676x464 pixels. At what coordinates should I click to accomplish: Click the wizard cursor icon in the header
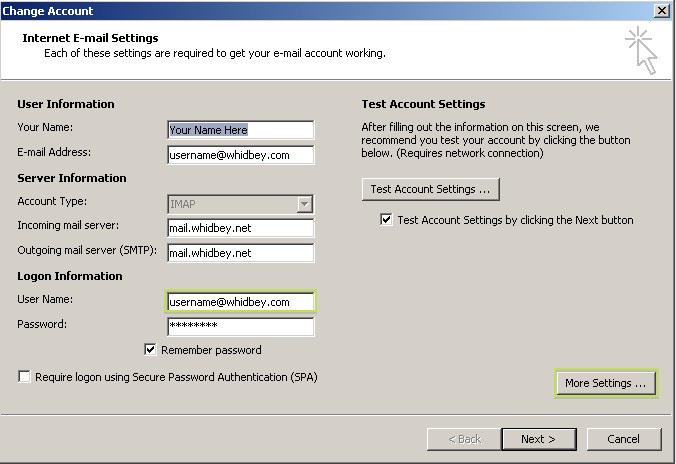(642, 50)
